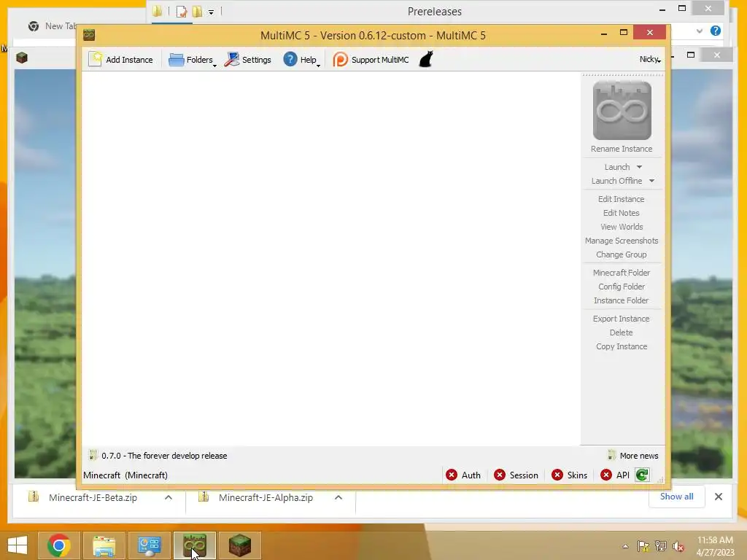Expand the Launch dropdown arrow
This screenshot has width=747, height=560.
tap(639, 167)
